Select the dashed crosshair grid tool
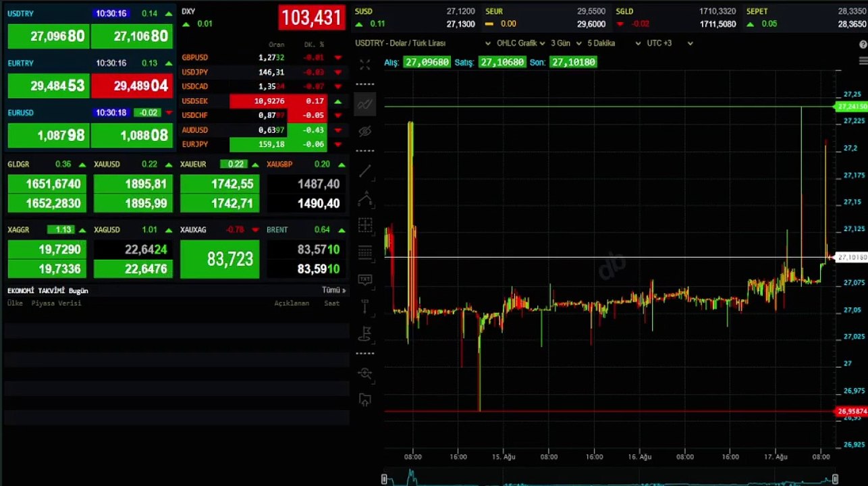Viewport: 868px width, 486px height. pos(365,225)
